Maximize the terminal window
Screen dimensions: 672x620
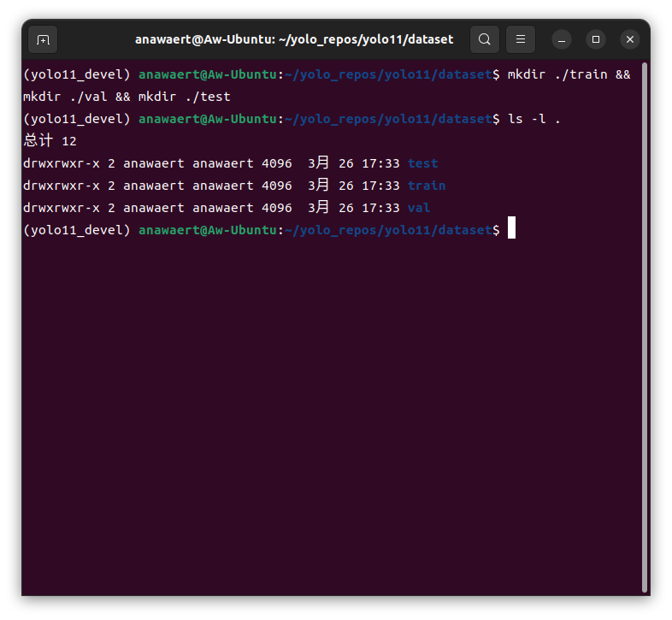coord(596,39)
